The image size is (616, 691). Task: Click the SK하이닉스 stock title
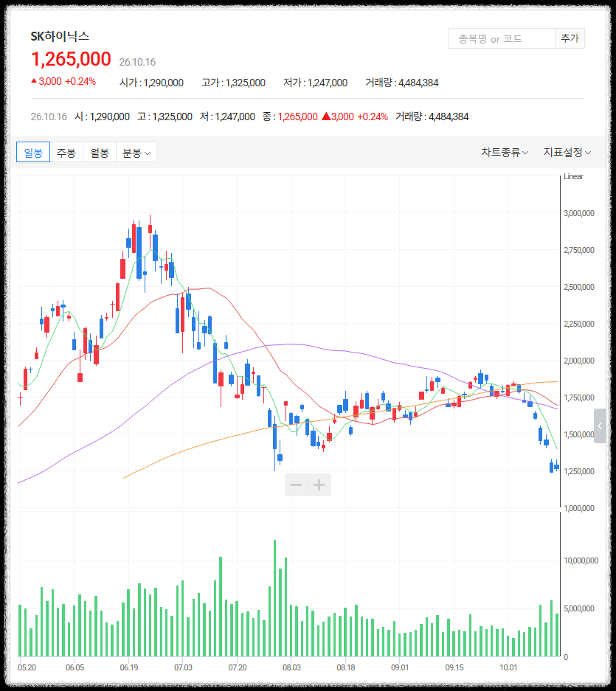[60, 36]
